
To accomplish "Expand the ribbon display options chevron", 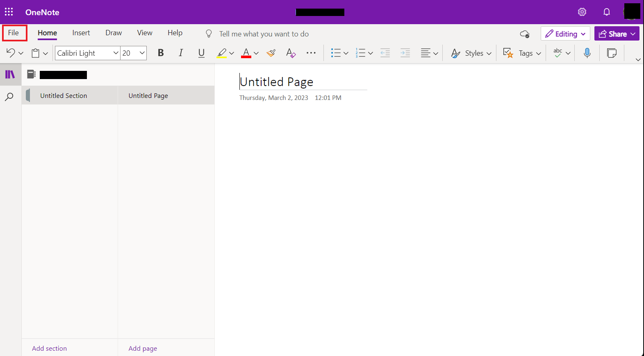I will [638, 59].
